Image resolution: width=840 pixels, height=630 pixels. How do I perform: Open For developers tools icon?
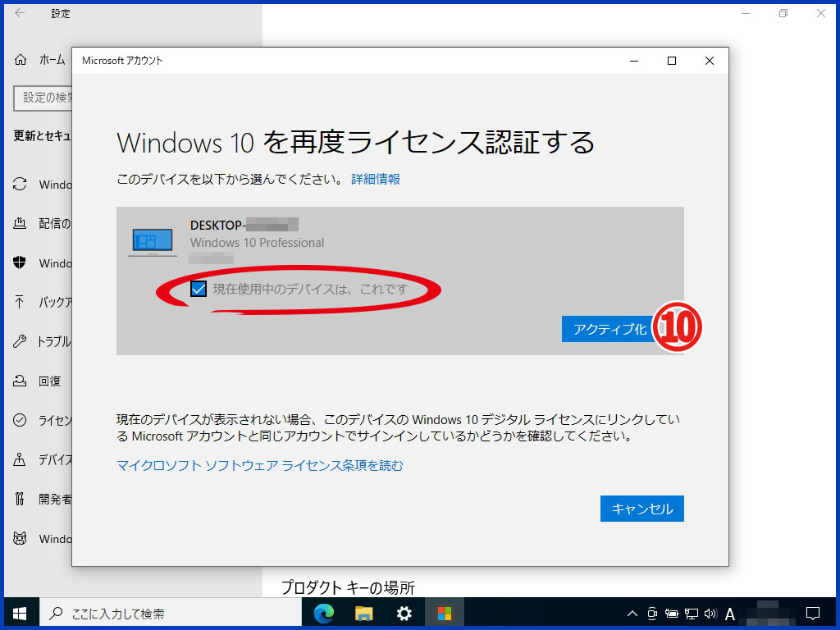coord(20,499)
